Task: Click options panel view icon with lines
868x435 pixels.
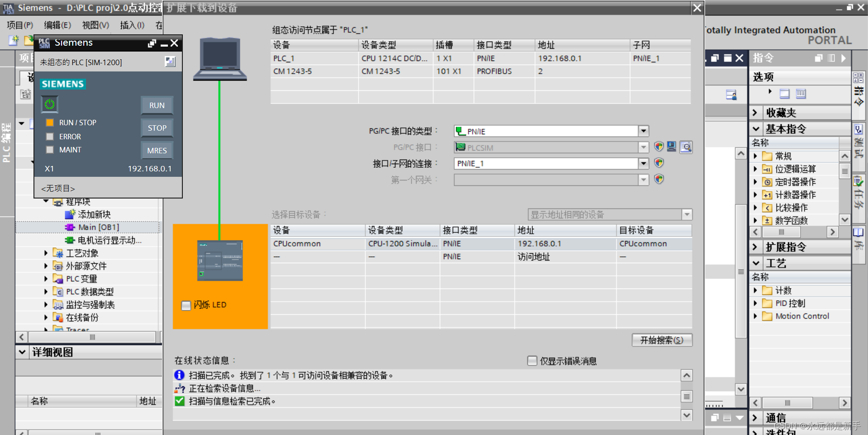Action: click(801, 94)
